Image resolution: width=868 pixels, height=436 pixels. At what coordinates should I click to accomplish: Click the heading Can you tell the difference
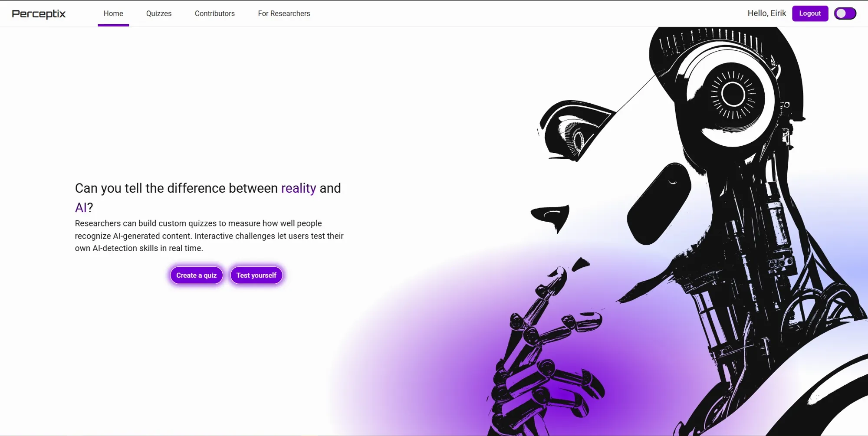point(208,198)
